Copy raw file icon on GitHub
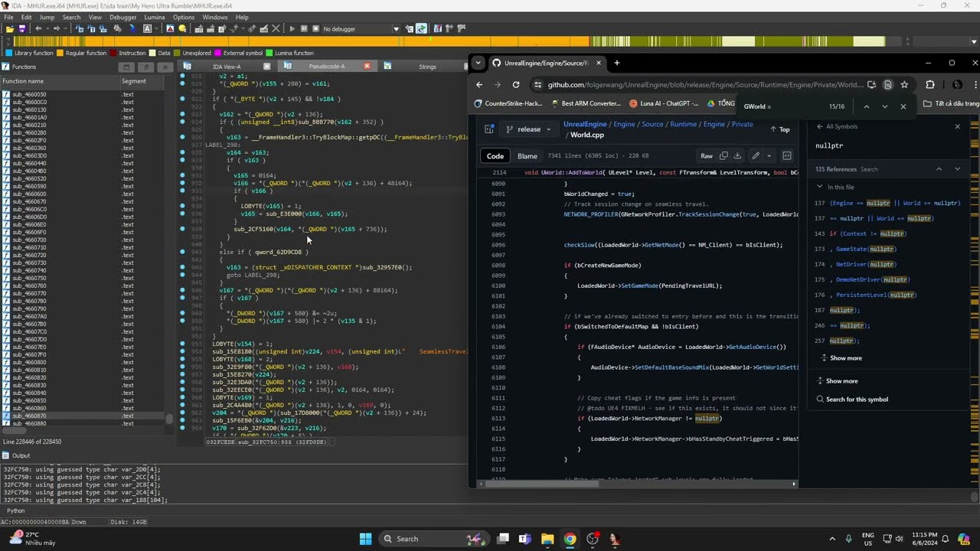This screenshot has height=551, width=980. 724,156
